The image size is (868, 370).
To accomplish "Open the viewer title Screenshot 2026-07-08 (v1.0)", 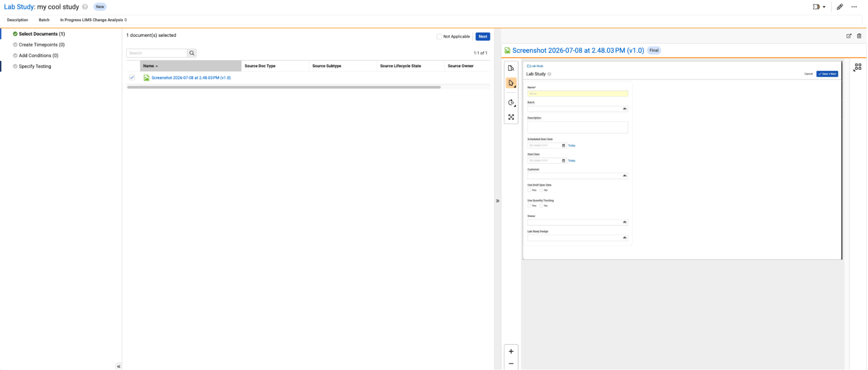I will pyautogui.click(x=578, y=50).
